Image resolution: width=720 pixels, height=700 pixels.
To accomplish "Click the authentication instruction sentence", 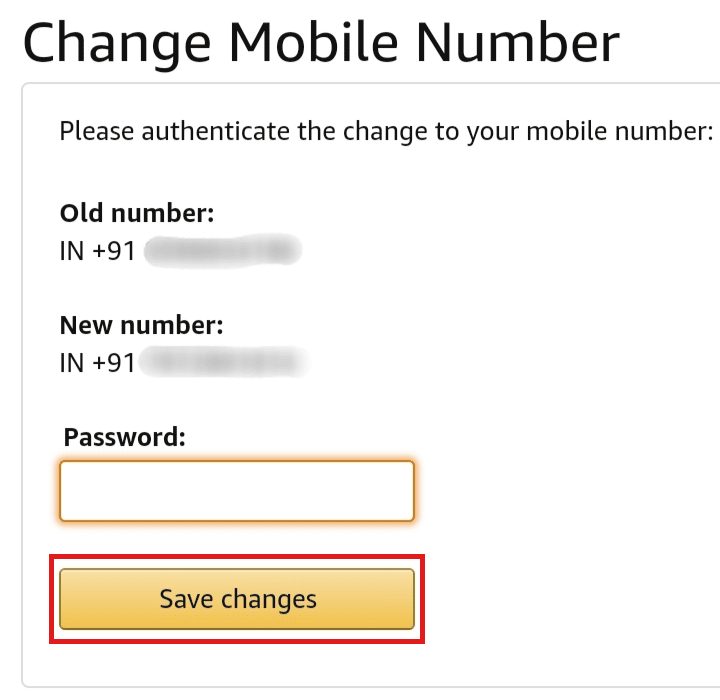I will point(387,132).
